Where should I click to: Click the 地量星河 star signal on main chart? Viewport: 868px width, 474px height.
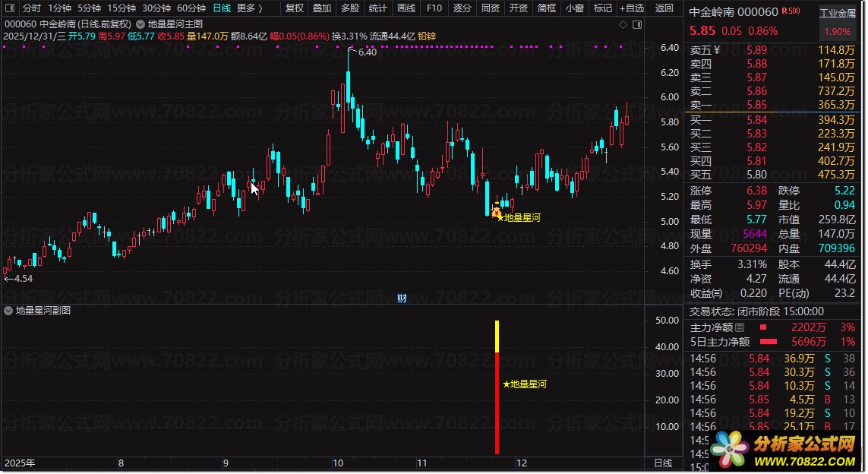click(519, 218)
